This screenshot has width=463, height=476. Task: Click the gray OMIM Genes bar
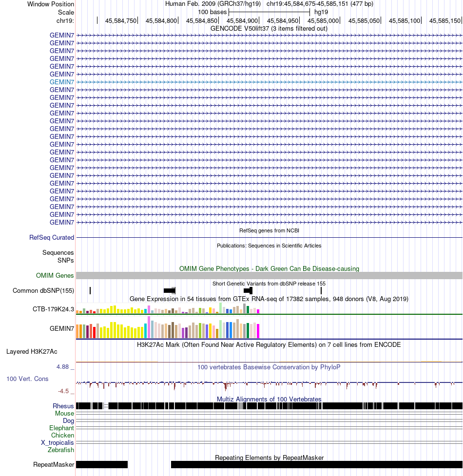pyautogui.click(x=269, y=275)
